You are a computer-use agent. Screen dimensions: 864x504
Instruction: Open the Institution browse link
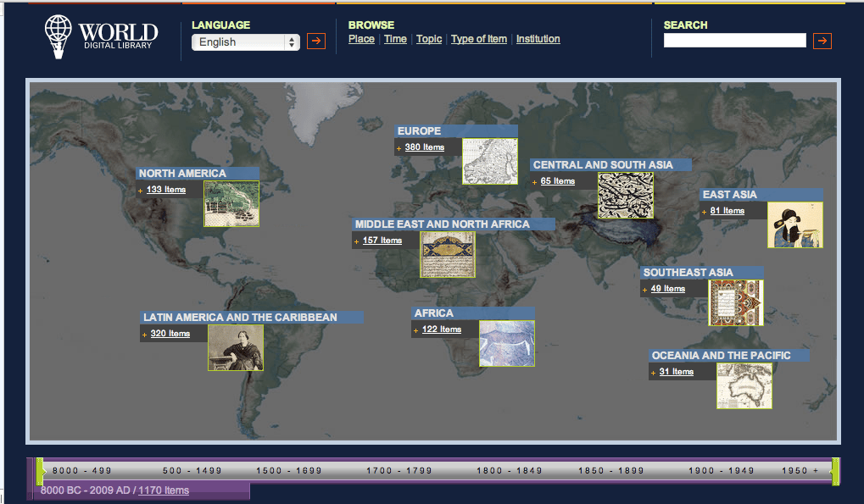(x=538, y=39)
